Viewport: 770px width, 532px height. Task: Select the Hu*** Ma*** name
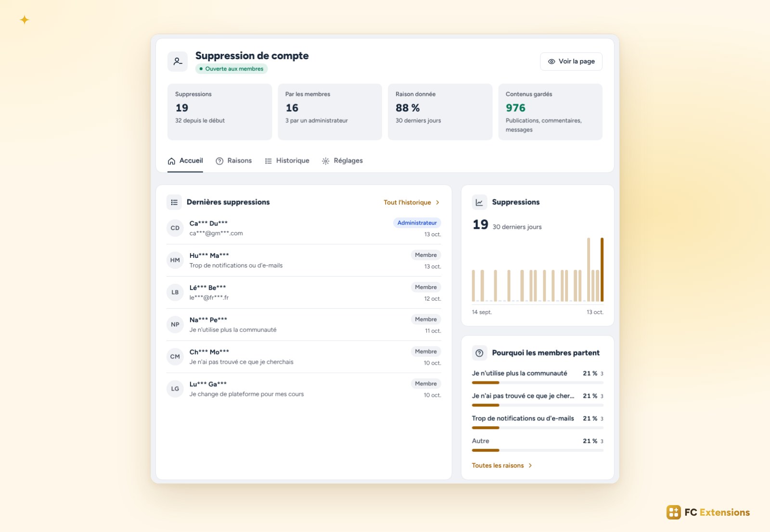[x=209, y=255]
